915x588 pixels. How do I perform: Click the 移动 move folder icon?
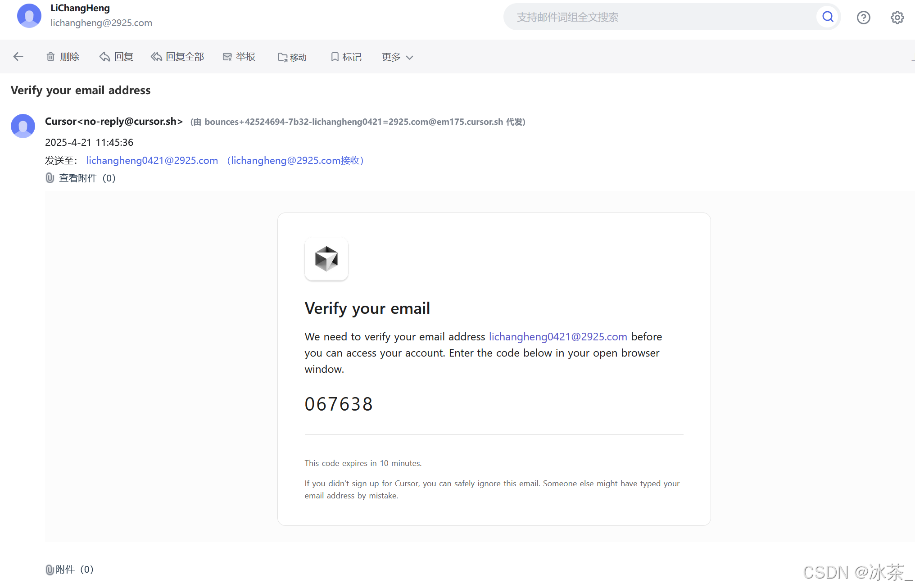coord(282,57)
